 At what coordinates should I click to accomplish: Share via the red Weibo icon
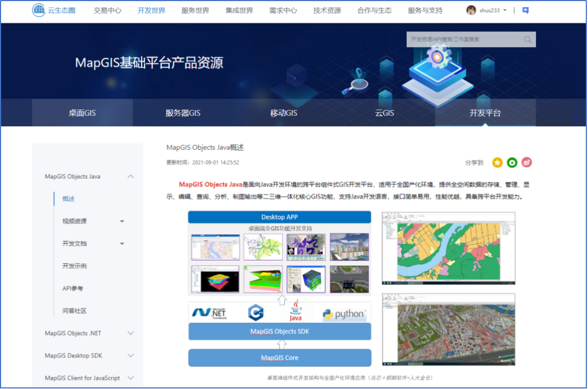pos(526,162)
